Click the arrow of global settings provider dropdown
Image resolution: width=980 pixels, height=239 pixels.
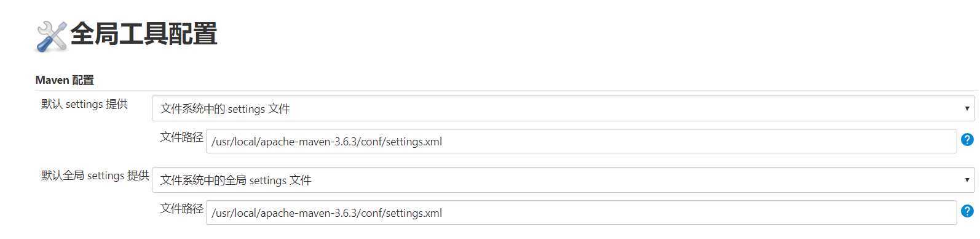tap(967, 180)
